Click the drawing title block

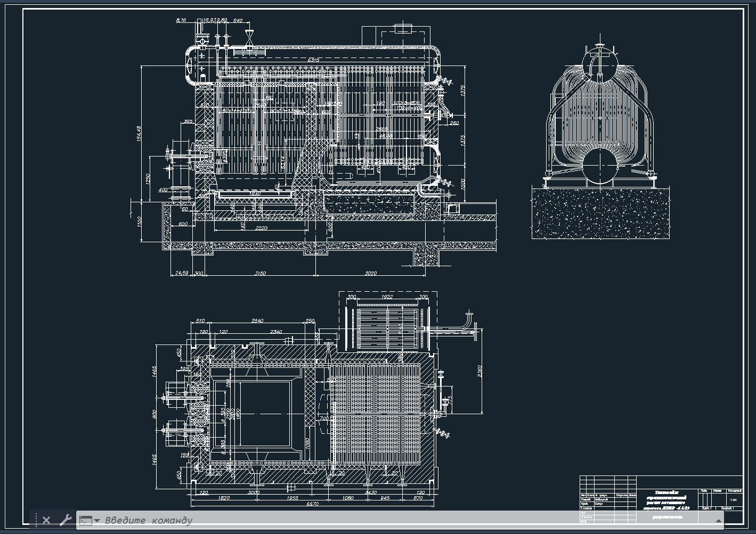(x=661, y=500)
